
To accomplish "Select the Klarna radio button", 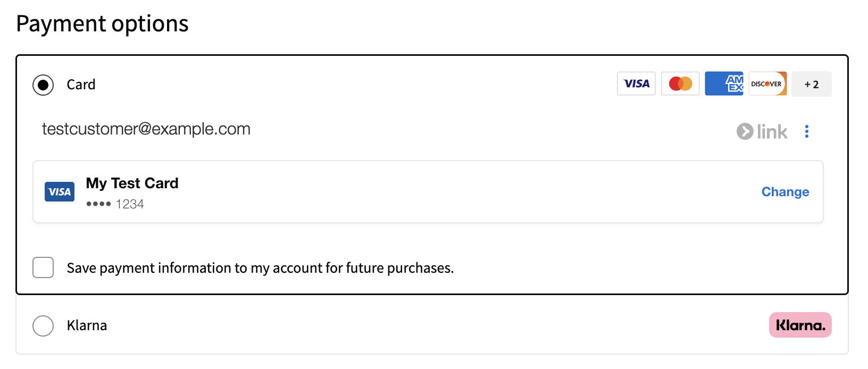I will (43, 325).
